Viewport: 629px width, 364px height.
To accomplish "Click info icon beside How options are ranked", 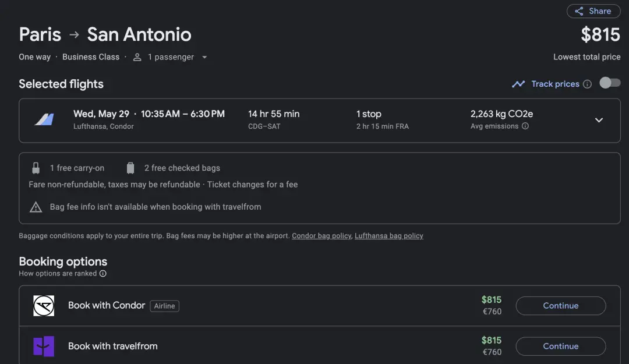I will [x=103, y=274].
